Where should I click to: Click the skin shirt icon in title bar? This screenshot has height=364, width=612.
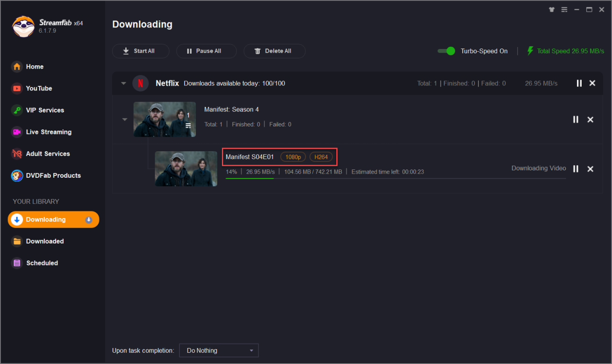pos(552,9)
